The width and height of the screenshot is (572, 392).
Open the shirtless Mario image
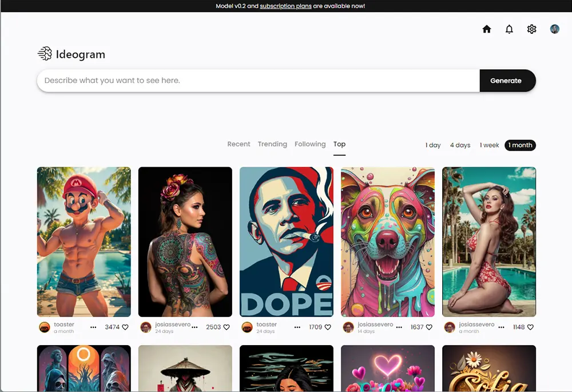tap(84, 241)
